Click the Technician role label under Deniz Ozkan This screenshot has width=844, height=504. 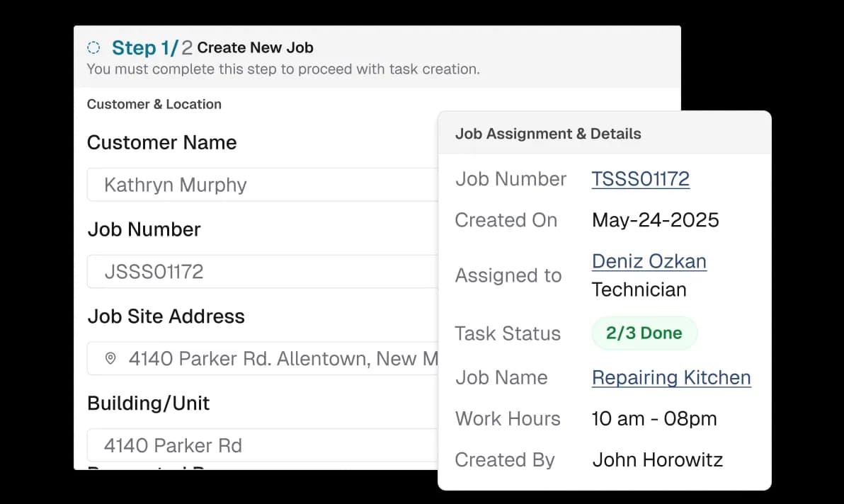click(639, 290)
